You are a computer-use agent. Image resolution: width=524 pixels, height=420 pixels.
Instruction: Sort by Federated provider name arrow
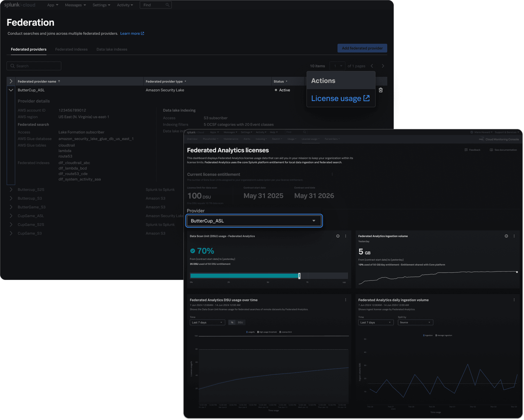tap(59, 81)
